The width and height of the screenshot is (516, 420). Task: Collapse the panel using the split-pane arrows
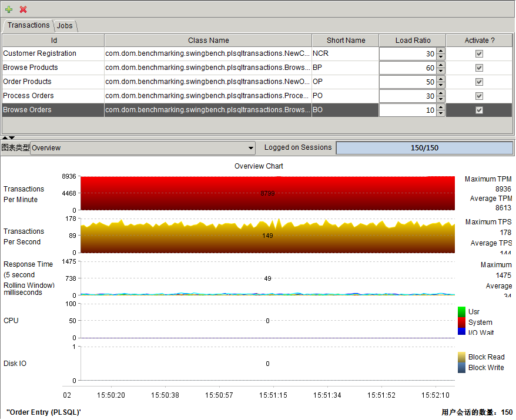pos(5,137)
